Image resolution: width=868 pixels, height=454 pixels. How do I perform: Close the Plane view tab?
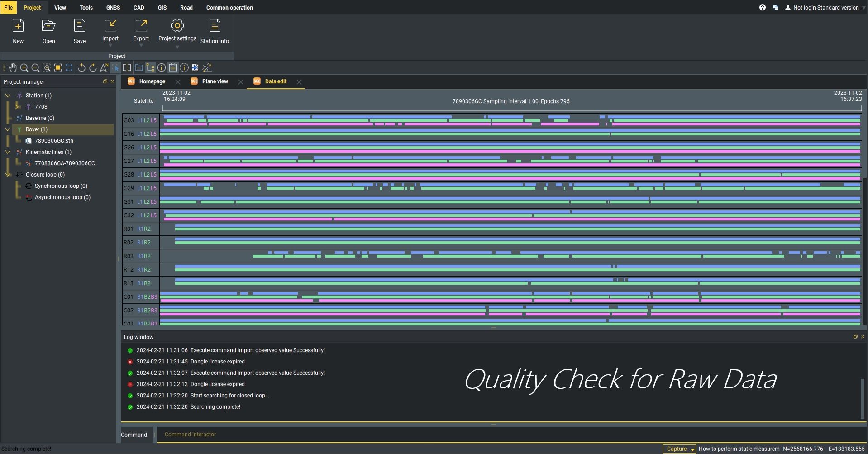241,82
